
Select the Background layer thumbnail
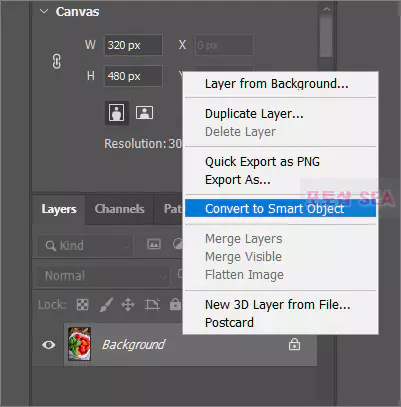tap(79, 344)
